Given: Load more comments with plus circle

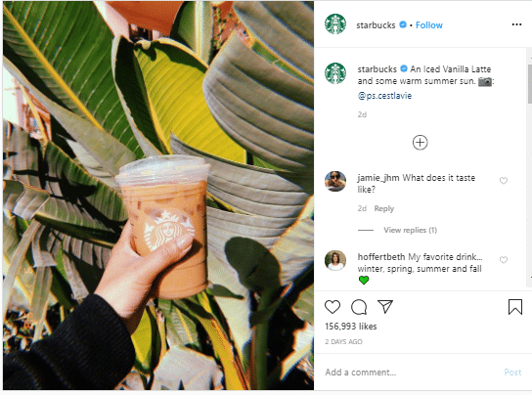Looking at the screenshot, I should [421, 142].
